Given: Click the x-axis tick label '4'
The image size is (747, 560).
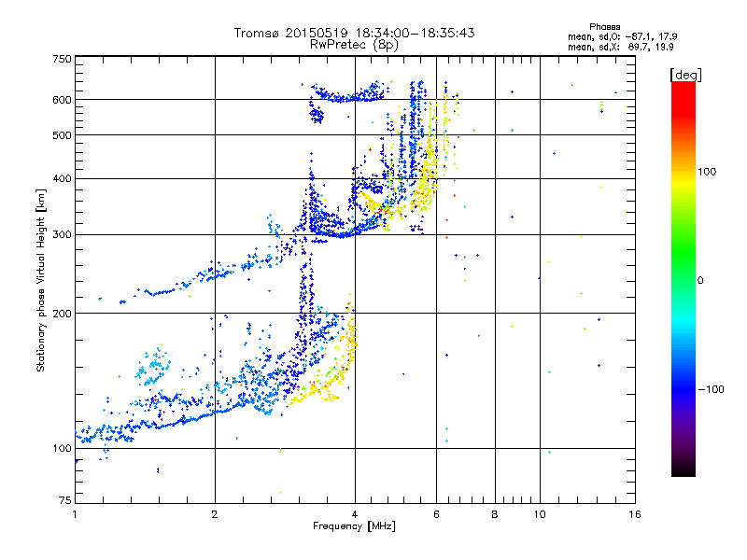Looking at the screenshot, I should (x=355, y=514).
